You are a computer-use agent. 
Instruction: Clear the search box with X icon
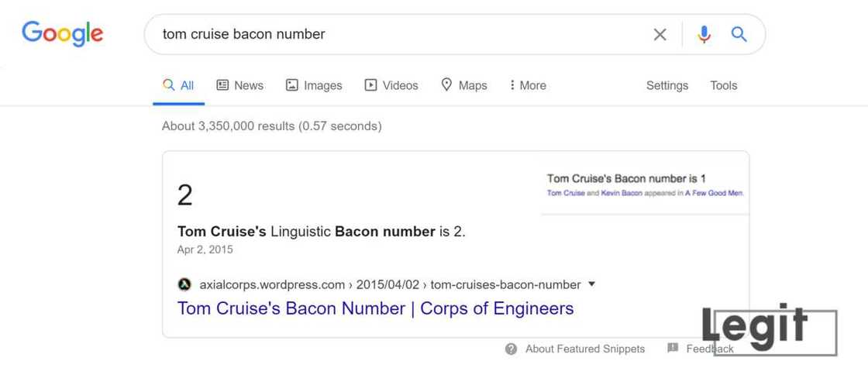pos(660,34)
